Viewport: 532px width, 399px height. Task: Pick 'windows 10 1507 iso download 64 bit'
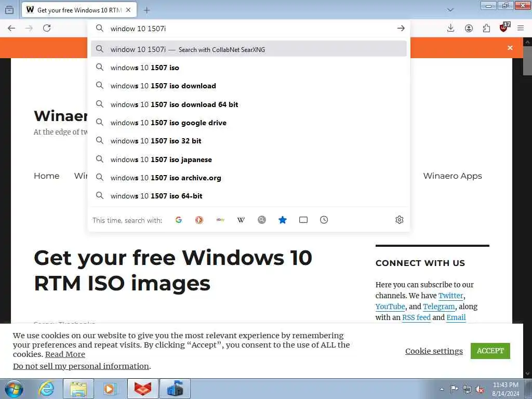pos(249,104)
